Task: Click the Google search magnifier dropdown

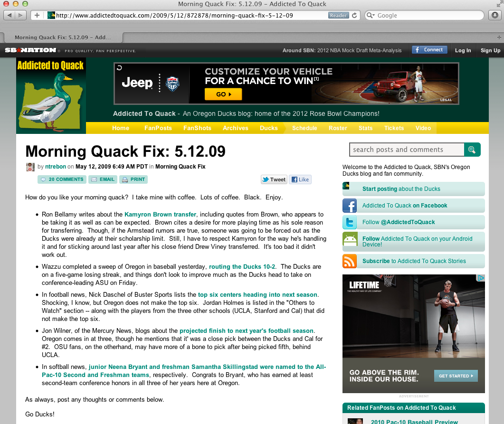Action: [371, 15]
